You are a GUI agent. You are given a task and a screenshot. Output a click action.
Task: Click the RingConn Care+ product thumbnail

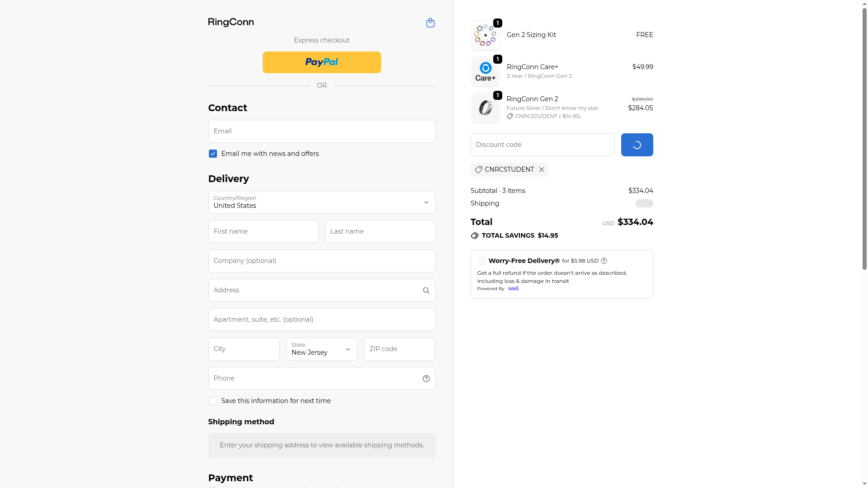(485, 71)
